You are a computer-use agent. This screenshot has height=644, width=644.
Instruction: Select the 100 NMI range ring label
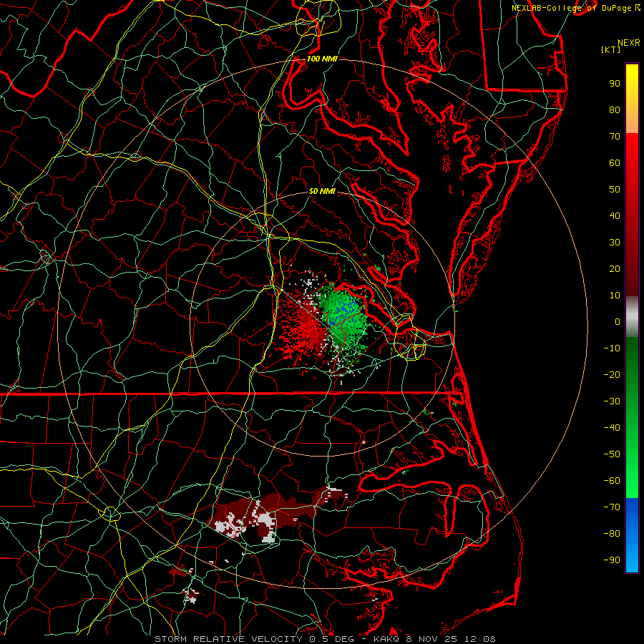322,59
